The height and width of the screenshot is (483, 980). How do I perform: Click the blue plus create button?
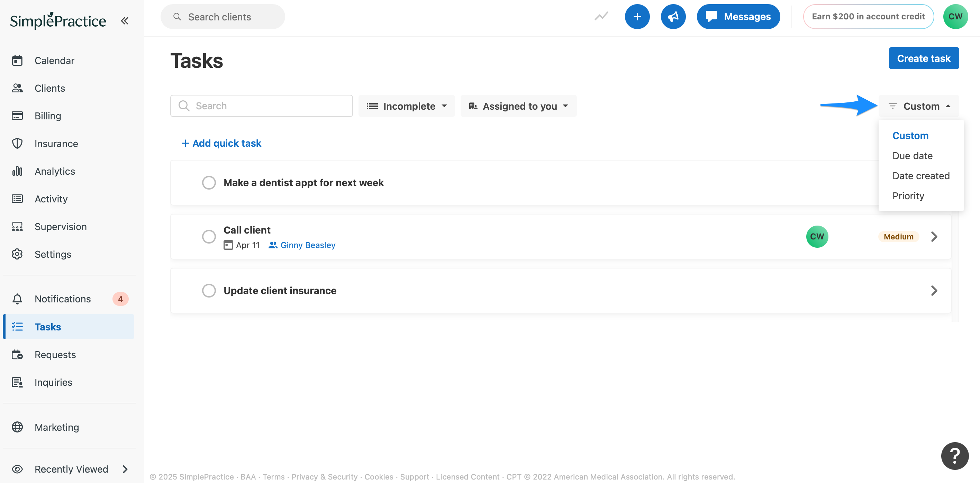point(637,16)
